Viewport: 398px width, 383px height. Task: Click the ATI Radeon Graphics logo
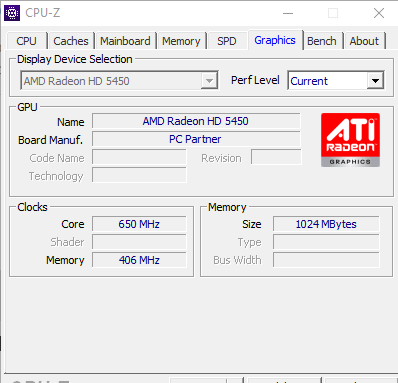pyautogui.click(x=350, y=140)
